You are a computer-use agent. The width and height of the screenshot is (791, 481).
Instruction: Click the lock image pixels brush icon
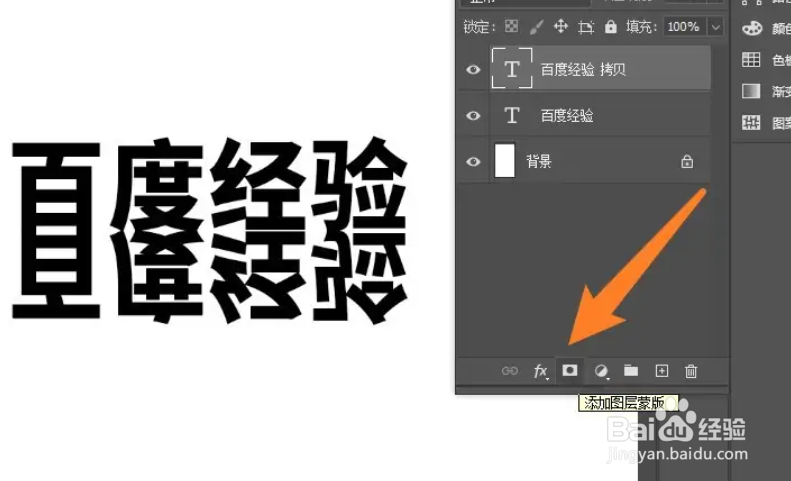click(536, 27)
